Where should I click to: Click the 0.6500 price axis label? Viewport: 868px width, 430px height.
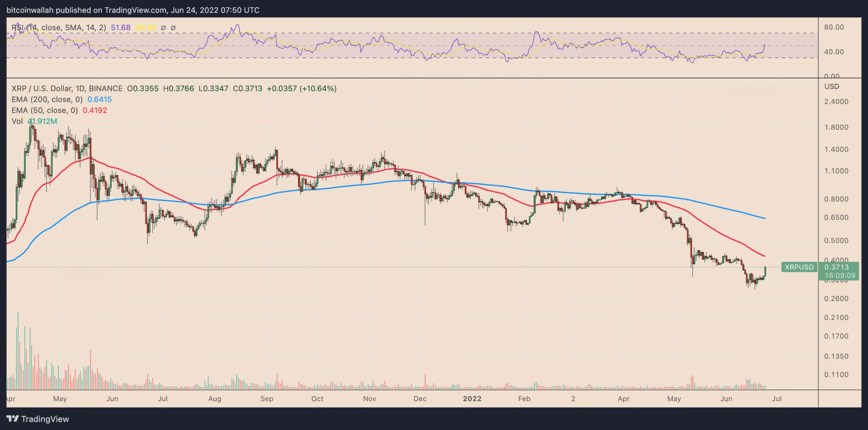pos(836,218)
